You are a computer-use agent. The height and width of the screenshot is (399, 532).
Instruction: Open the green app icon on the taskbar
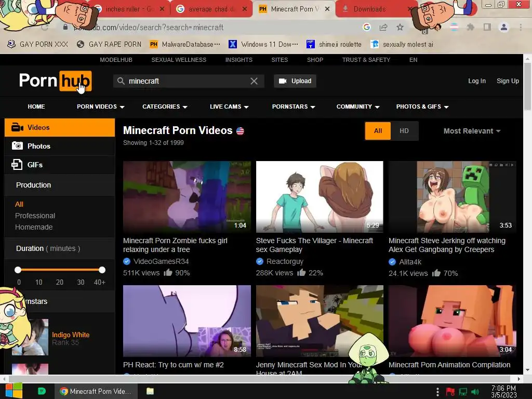click(42, 391)
